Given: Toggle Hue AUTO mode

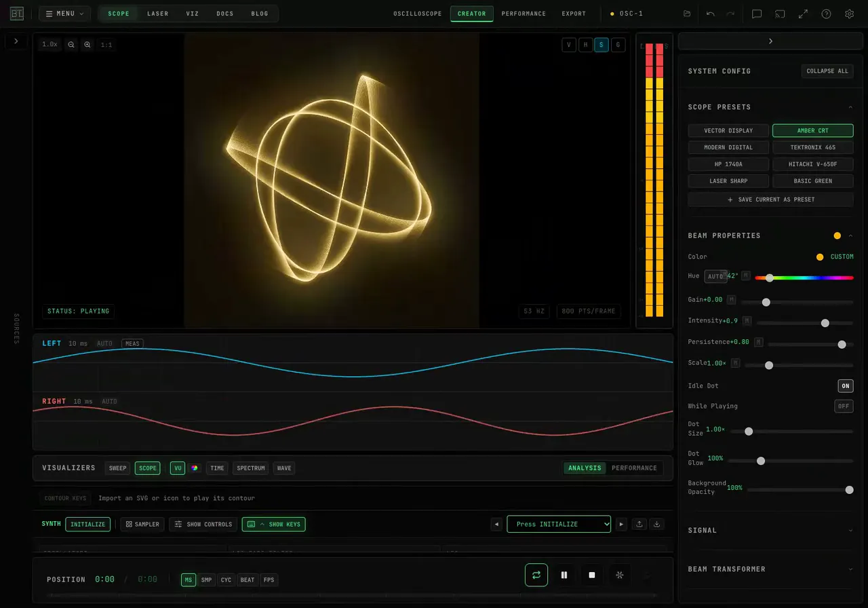Looking at the screenshot, I should pyautogui.click(x=715, y=276).
